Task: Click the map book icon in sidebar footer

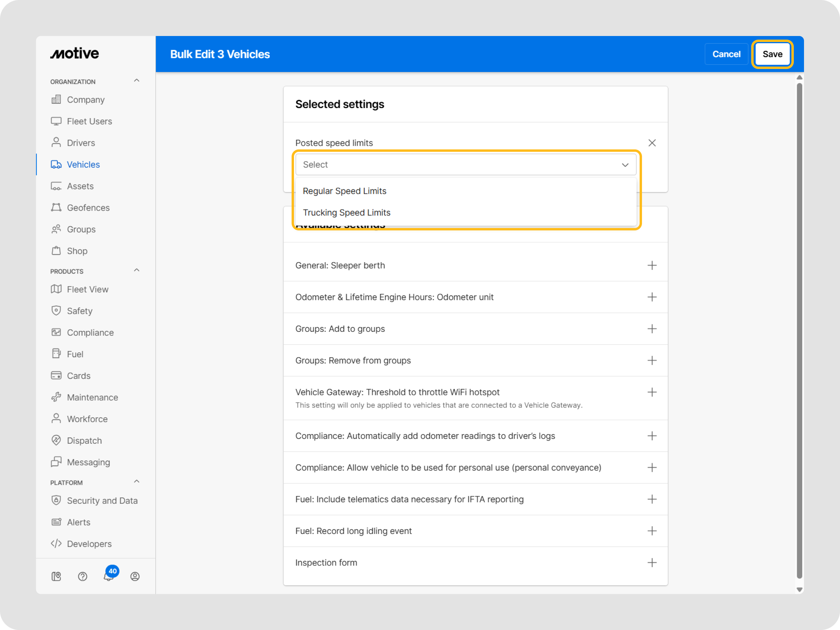Action: point(56,577)
